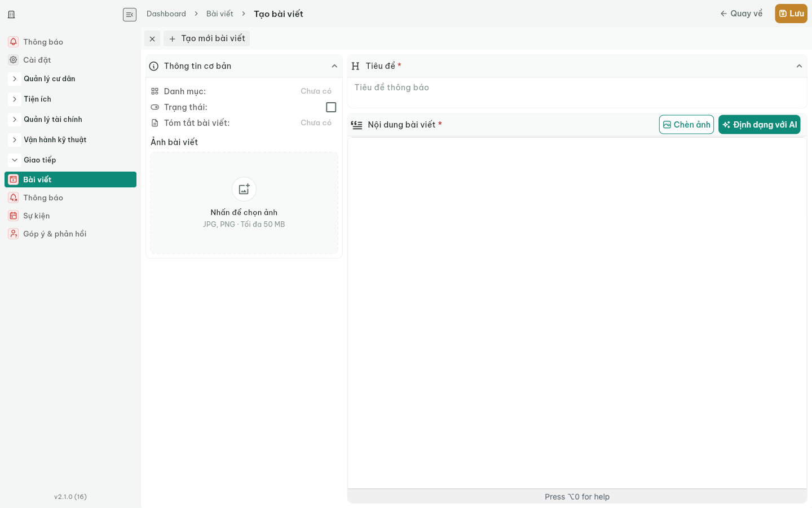
Task: Click the Tạo bài viết breadcrumb title
Action: point(279,14)
